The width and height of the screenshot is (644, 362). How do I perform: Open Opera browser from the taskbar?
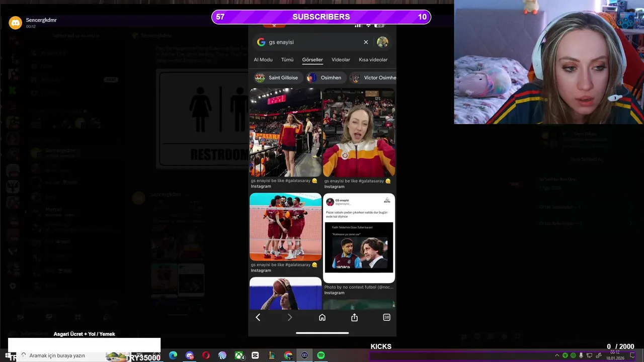pyautogui.click(x=206, y=355)
